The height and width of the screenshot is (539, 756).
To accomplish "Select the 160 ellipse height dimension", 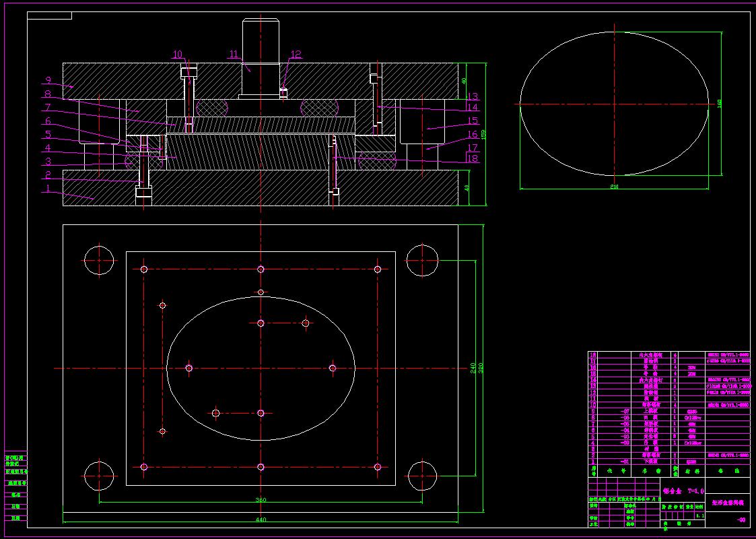I will click(720, 104).
